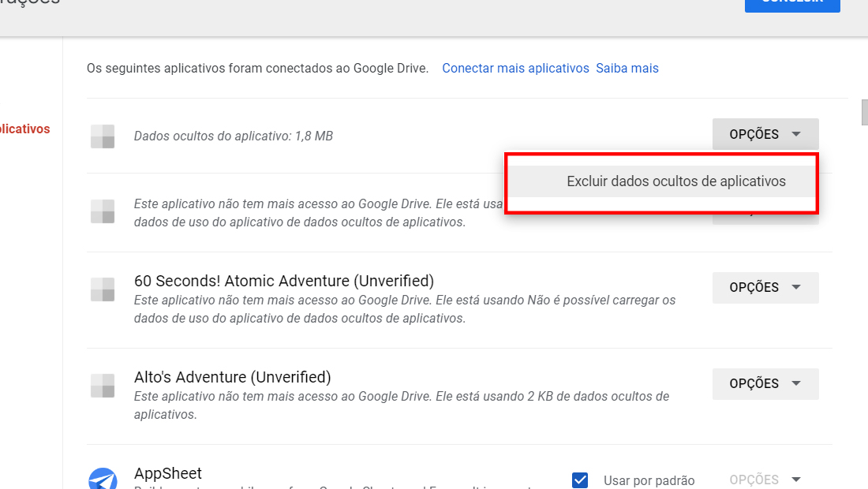Open the Aplicativos tab in sidebar
The height and width of the screenshot is (489, 868).
(25, 129)
